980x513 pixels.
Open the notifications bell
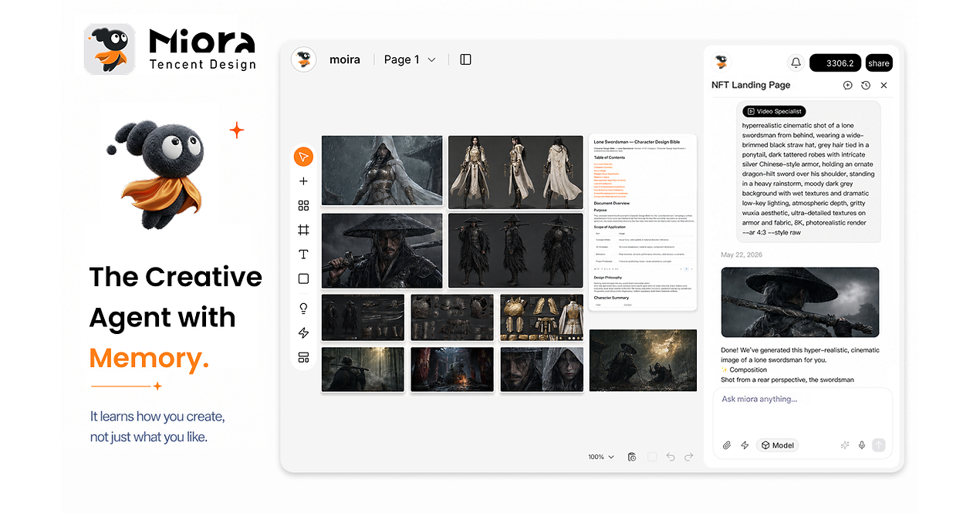795,63
